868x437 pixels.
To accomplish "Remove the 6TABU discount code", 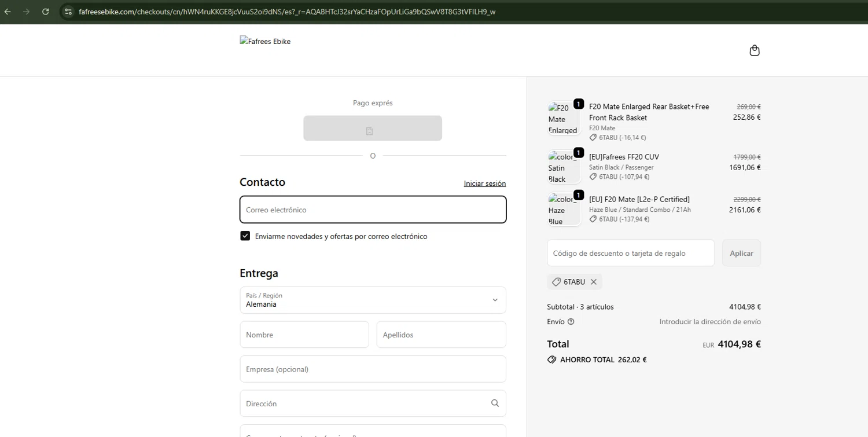I will pyautogui.click(x=594, y=282).
